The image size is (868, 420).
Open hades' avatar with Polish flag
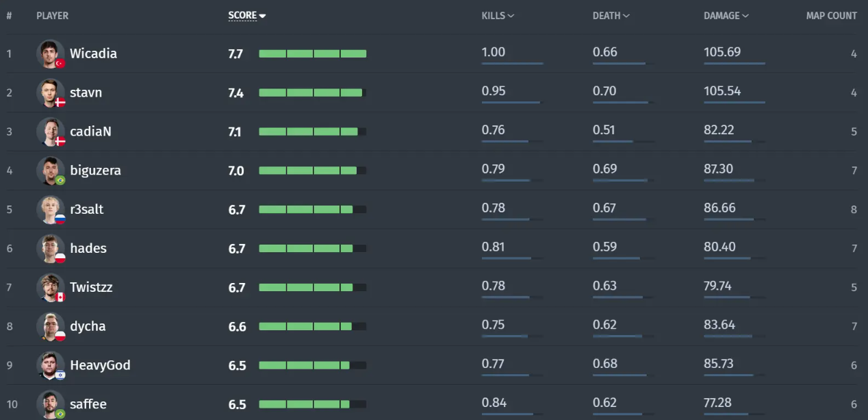pos(51,249)
